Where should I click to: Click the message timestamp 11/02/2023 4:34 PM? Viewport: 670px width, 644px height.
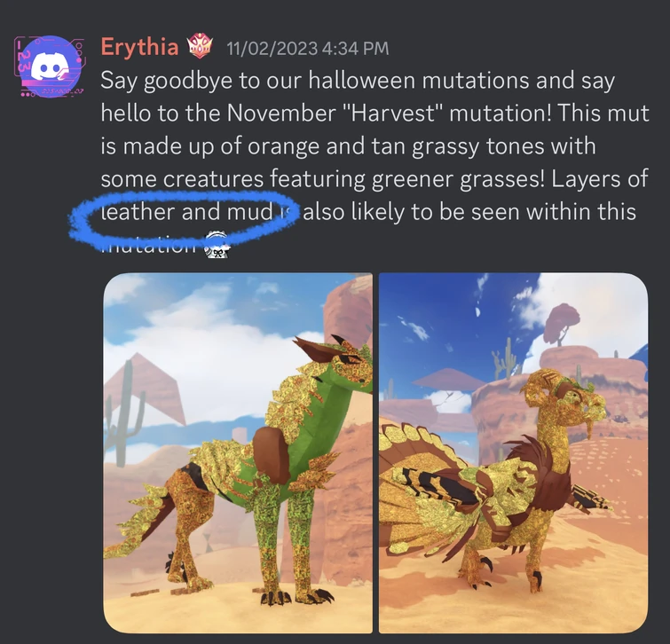[x=308, y=48]
